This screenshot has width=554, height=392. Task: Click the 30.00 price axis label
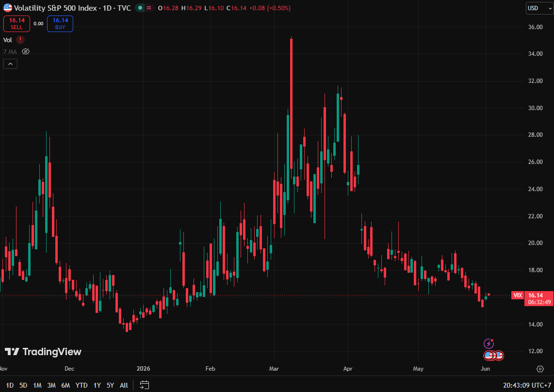pos(535,108)
